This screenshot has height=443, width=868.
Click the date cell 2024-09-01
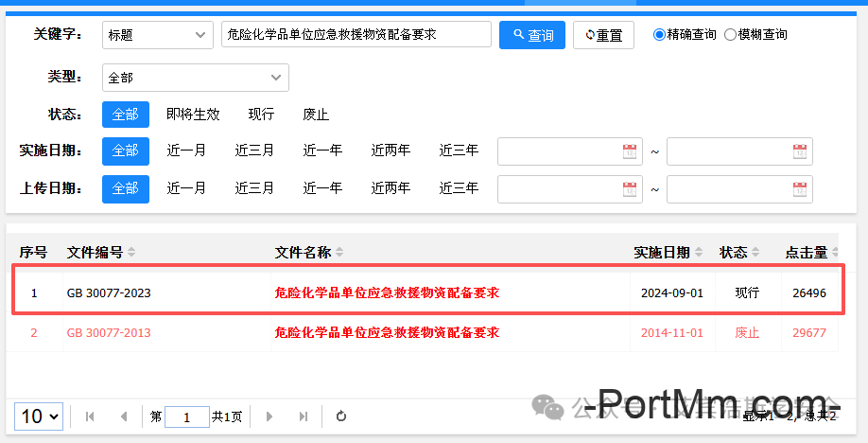tap(672, 292)
